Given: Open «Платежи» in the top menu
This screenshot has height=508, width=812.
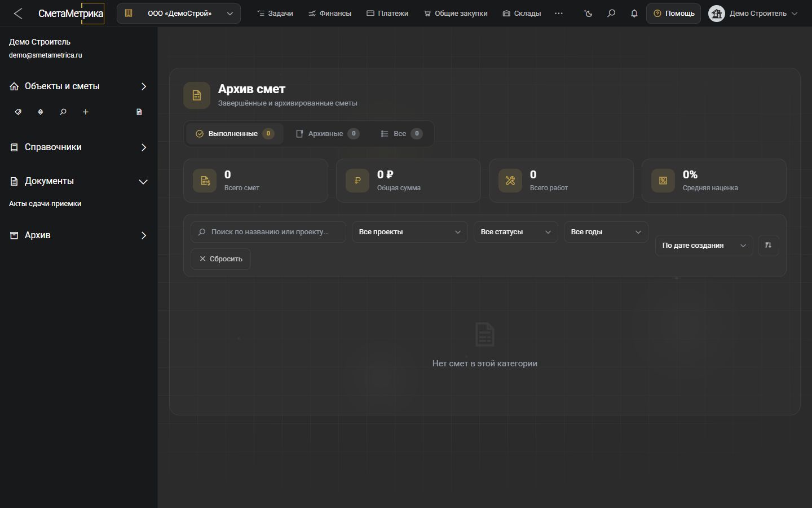Looking at the screenshot, I should [x=387, y=14].
